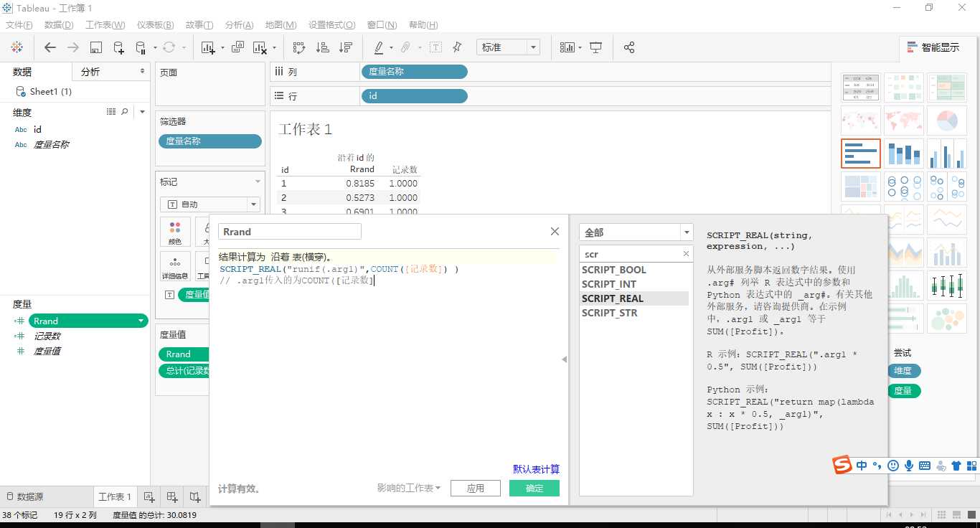Click the new worksheet chart icon
This screenshot has width=980, height=528.
[209, 47]
